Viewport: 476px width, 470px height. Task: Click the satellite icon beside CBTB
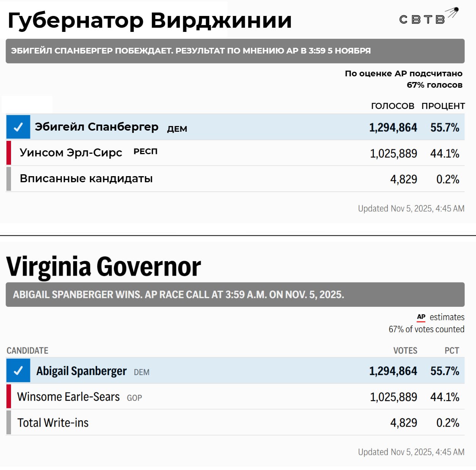[453, 12]
